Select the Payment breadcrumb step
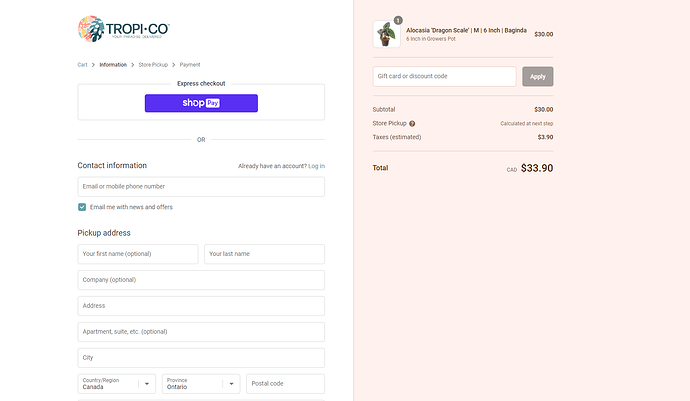The image size is (690, 401). (190, 64)
